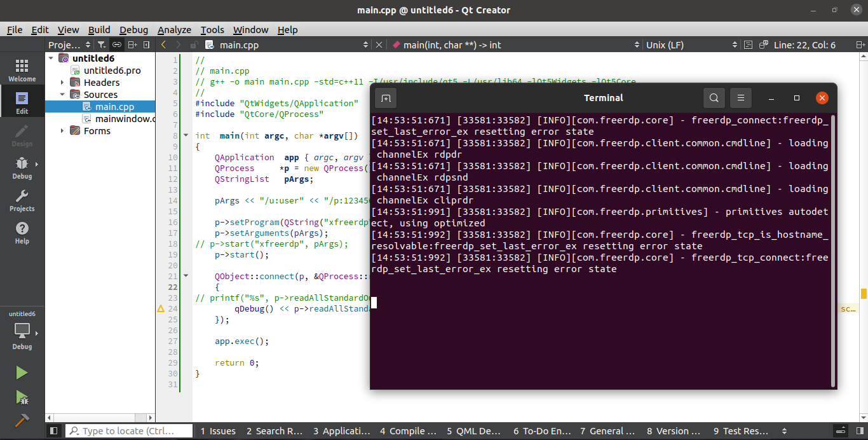Open the main(int, char **) symbol dropdown
The width and height of the screenshot is (868, 440).
coord(515,45)
